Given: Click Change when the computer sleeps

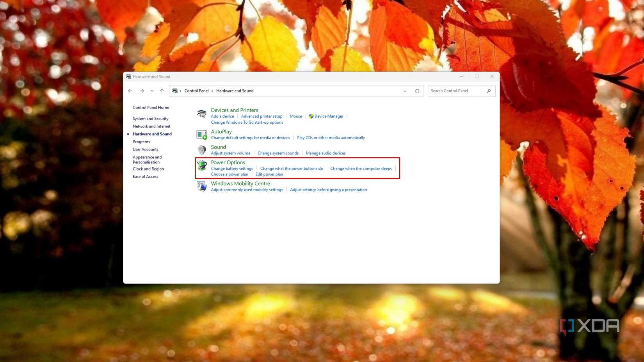Looking at the screenshot, I should coord(361,169).
